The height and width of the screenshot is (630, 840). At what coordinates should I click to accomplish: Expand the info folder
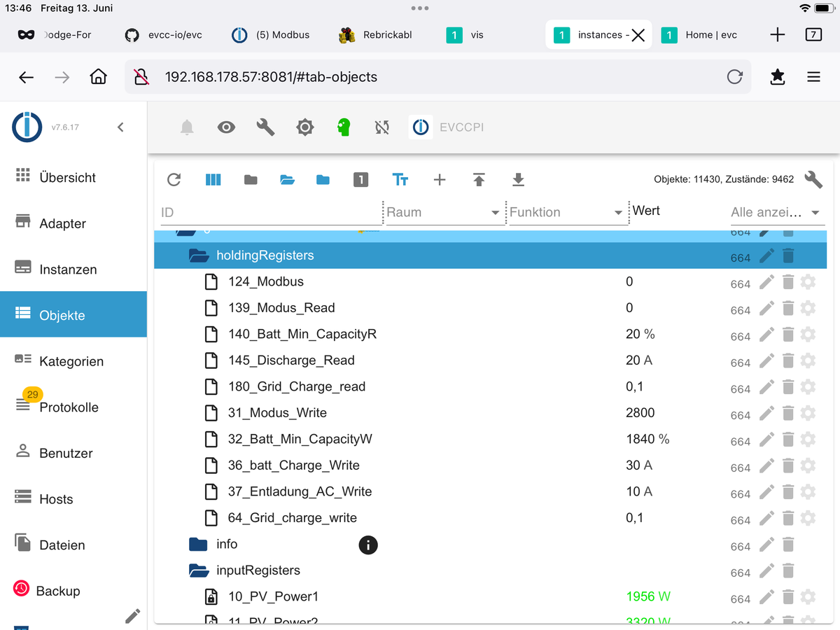pyautogui.click(x=199, y=545)
